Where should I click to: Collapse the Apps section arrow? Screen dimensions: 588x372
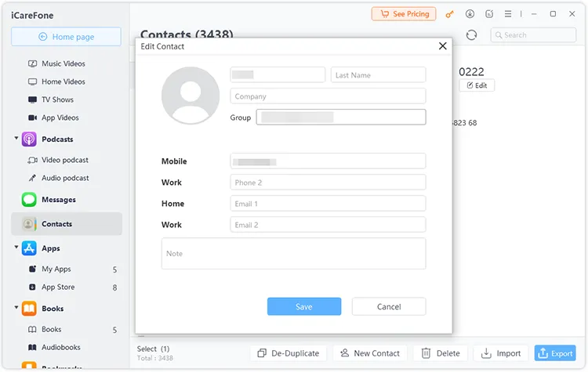coord(16,247)
